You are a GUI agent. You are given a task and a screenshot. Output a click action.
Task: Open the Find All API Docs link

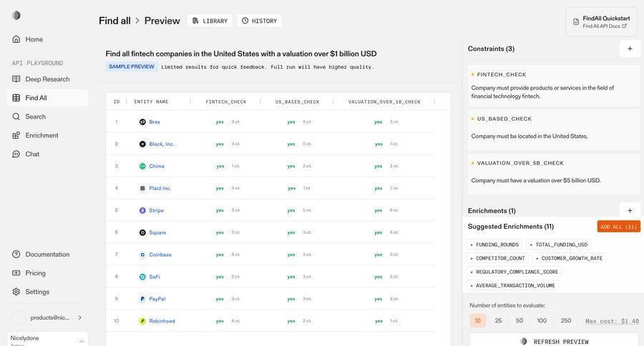click(605, 26)
